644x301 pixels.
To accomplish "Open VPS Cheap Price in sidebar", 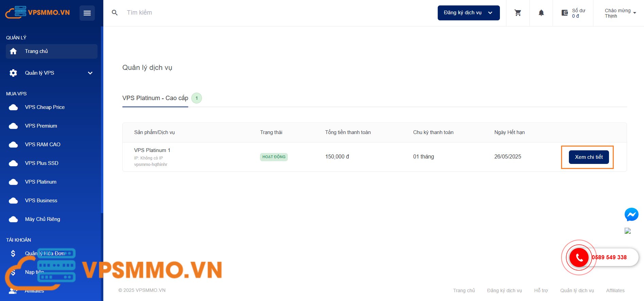I will (x=45, y=107).
